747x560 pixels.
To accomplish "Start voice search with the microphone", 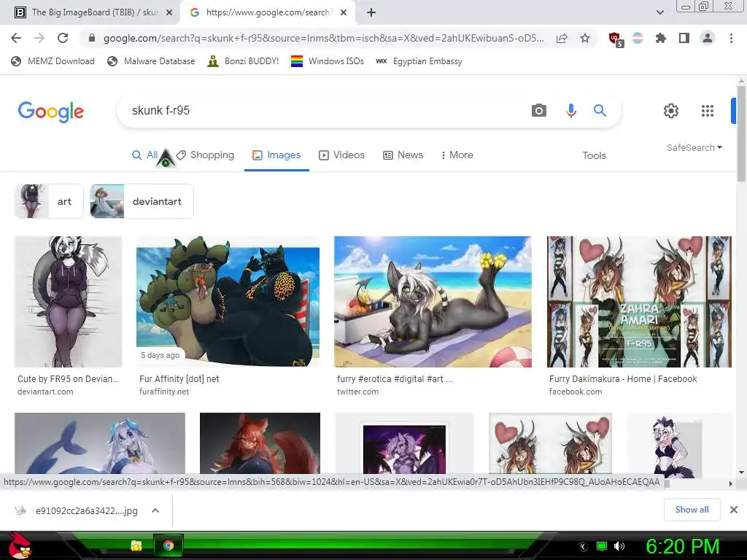I will 570,111.
